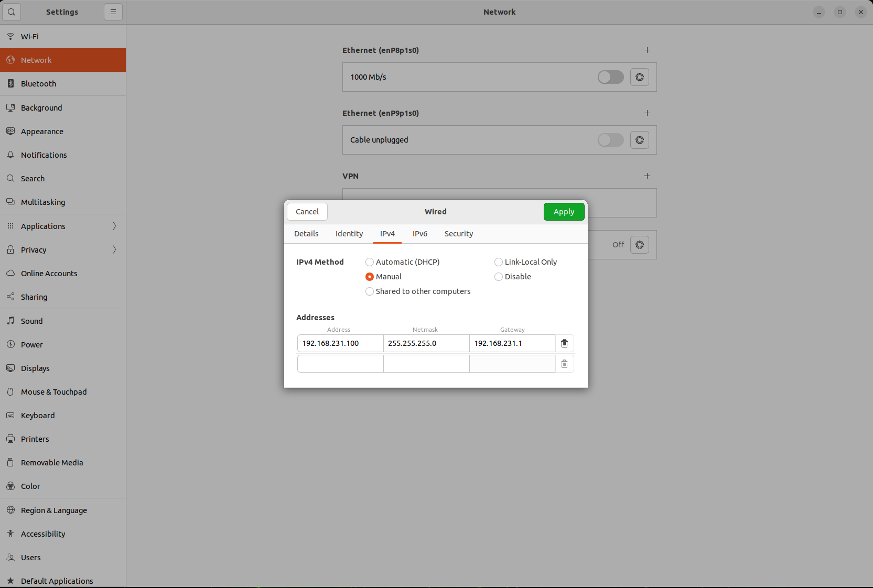Click the Netmask field showing 255.255.255.0
This screenshot has height=588, width=873.
click(426, 343)
